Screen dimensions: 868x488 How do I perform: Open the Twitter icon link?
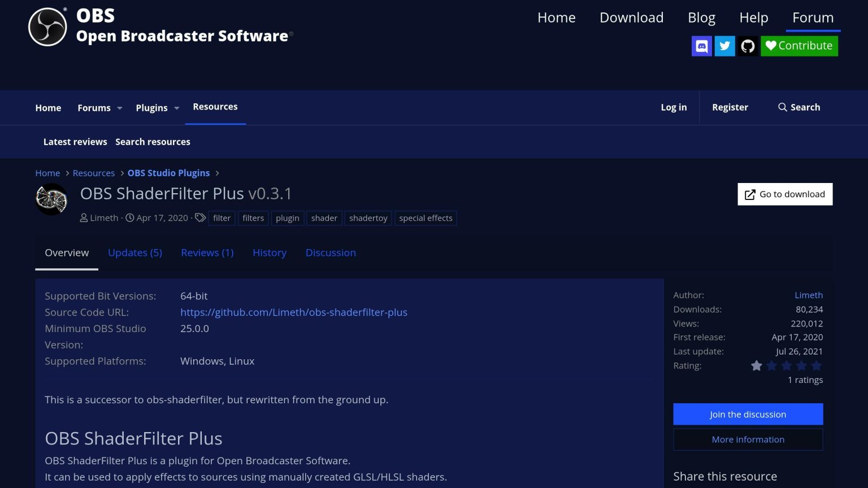click(724, 46)
